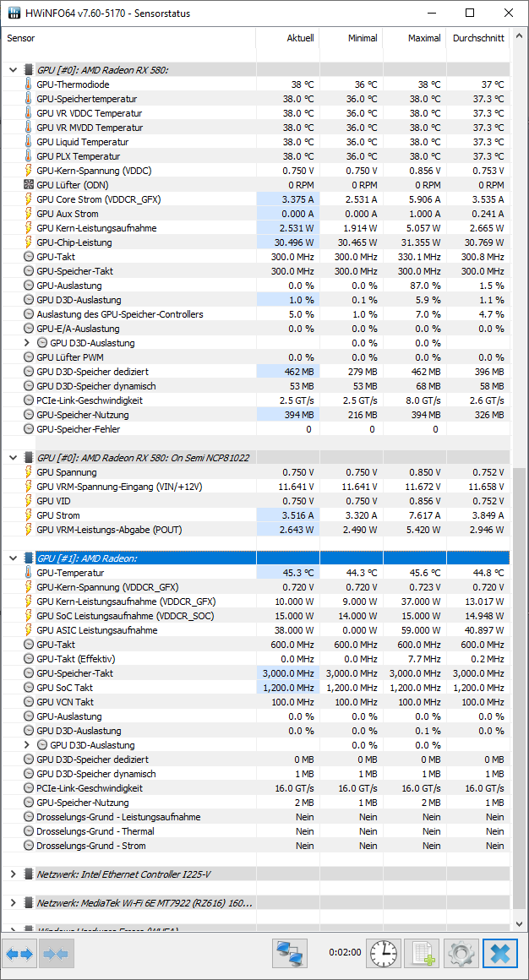Viewport: 529px width, 980px height.
Task: Collapse GPU [#1] AMD Radeon section
Action: [x=14, y=558]
